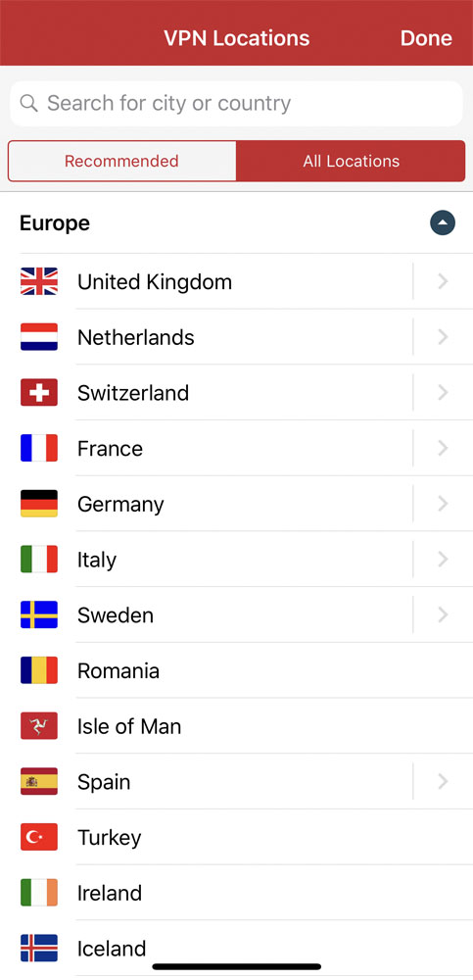Choose Netherlands from the list
The width and height of the screenshot is (473, 980).
click(x=213, y=337)
